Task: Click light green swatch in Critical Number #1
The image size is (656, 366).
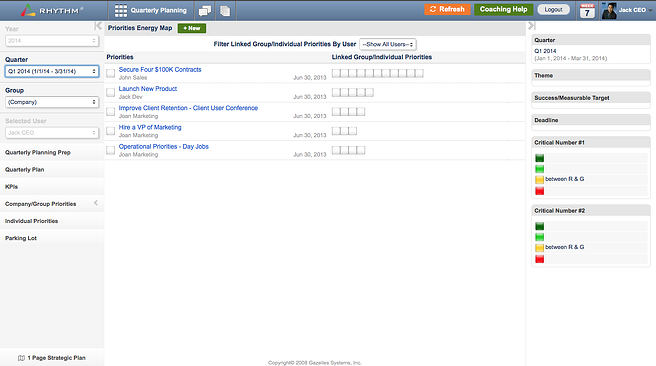Action: (540, 169)
